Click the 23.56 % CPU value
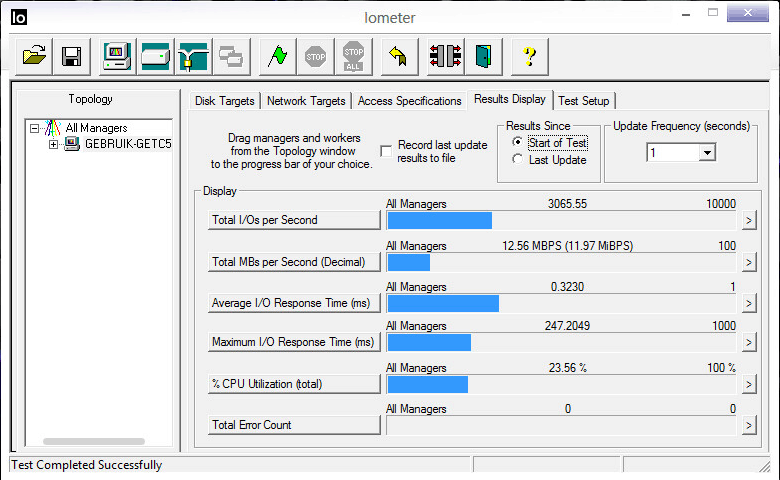The height and width of the screenshot is (480, 780). (568, 368)
